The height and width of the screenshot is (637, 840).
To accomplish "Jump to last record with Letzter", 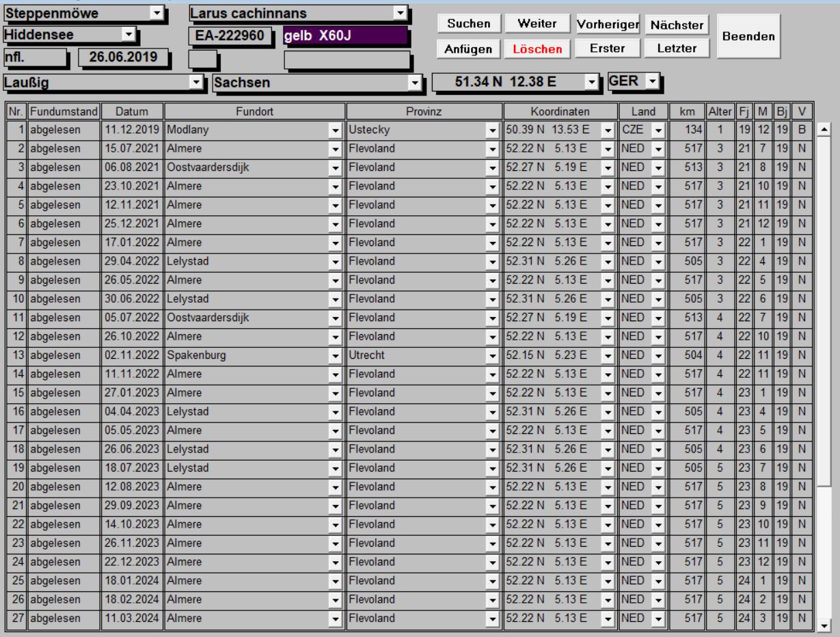I will click(x=677, y=49).
